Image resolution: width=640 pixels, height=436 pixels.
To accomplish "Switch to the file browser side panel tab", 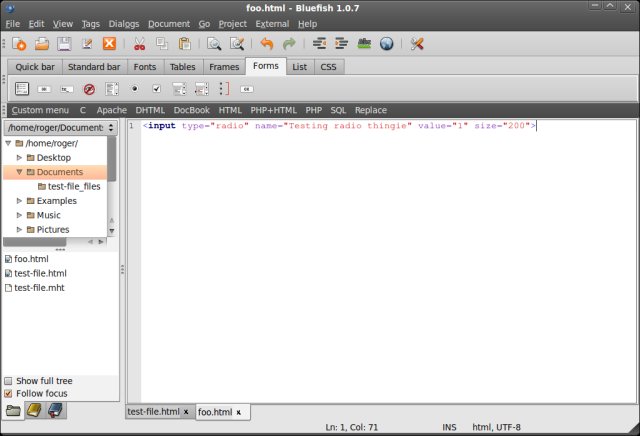I will pos(13,411).
